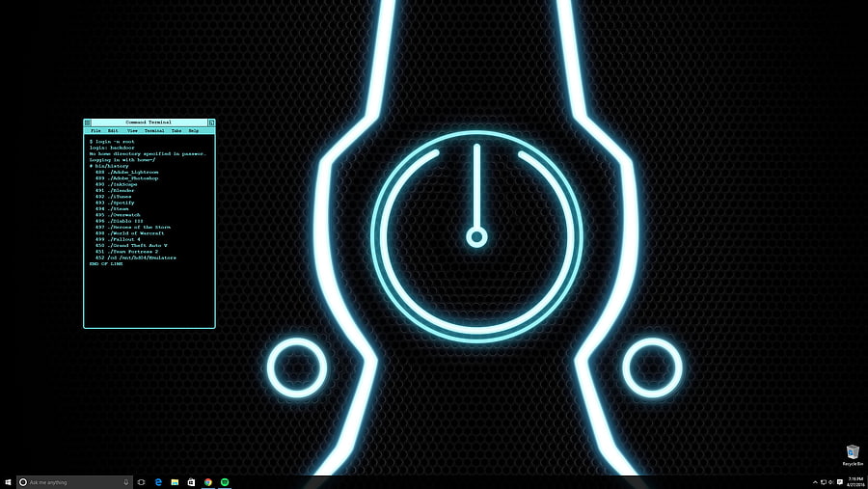This screenshot has width=868, height=489.
Task: Open the Terminal menu in Command Terminal
Action: (x=154, y=131)
